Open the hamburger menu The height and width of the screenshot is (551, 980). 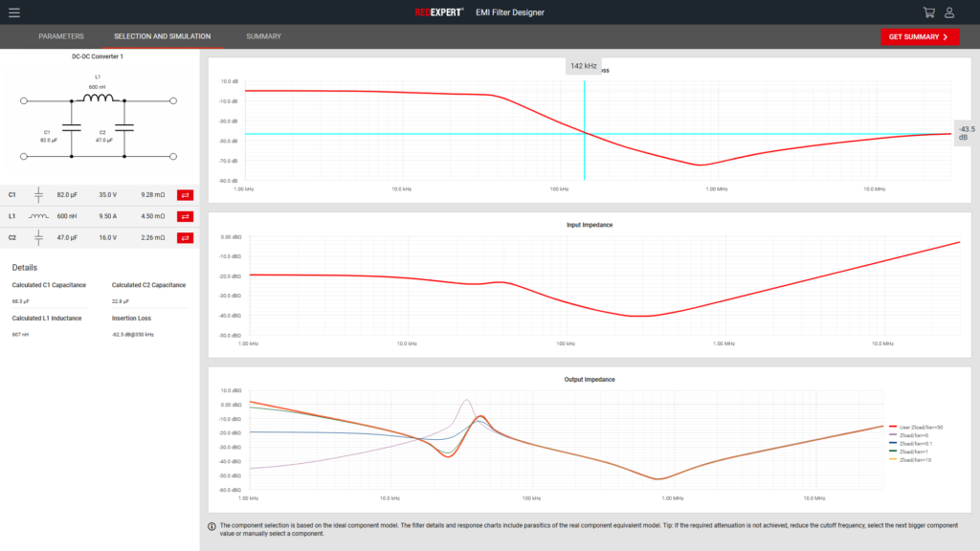click(x=13, y=12)
